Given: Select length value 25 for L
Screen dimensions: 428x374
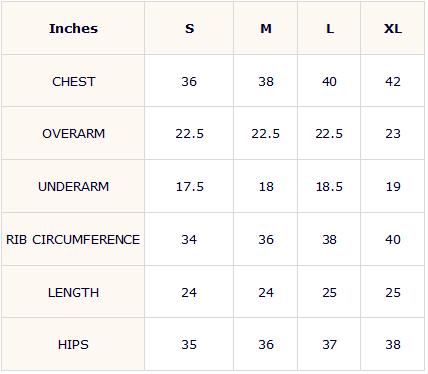Looking at the screenshot, I should pos(329,292).
